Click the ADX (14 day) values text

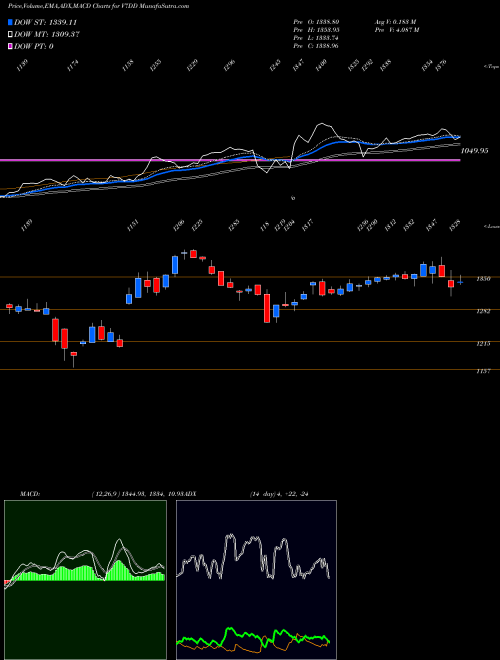(x=279, y=494)
